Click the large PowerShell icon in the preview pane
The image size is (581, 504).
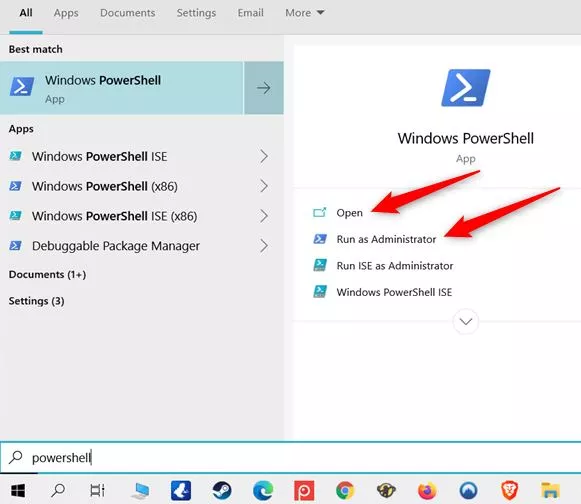click(x=466, y=88)
